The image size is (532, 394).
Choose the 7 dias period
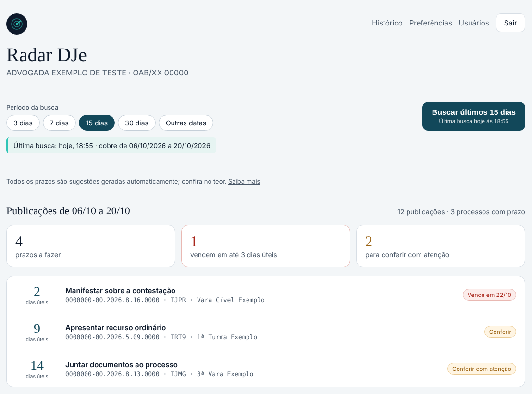tap(59, 123)
